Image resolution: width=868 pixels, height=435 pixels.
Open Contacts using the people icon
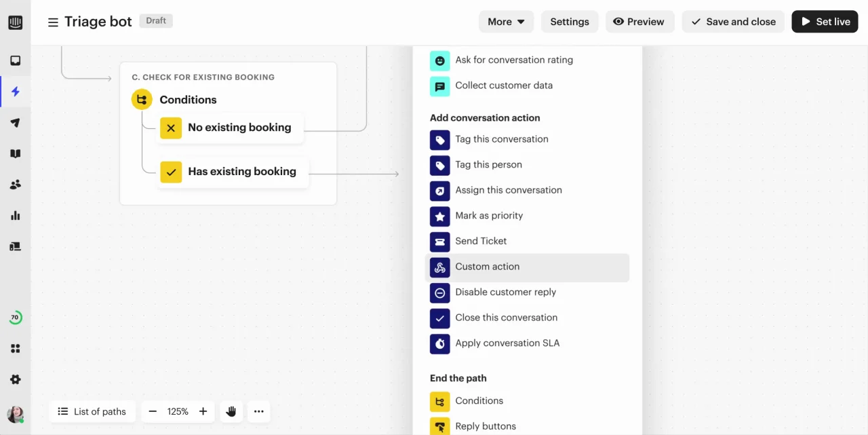click(x=15, y=184)
